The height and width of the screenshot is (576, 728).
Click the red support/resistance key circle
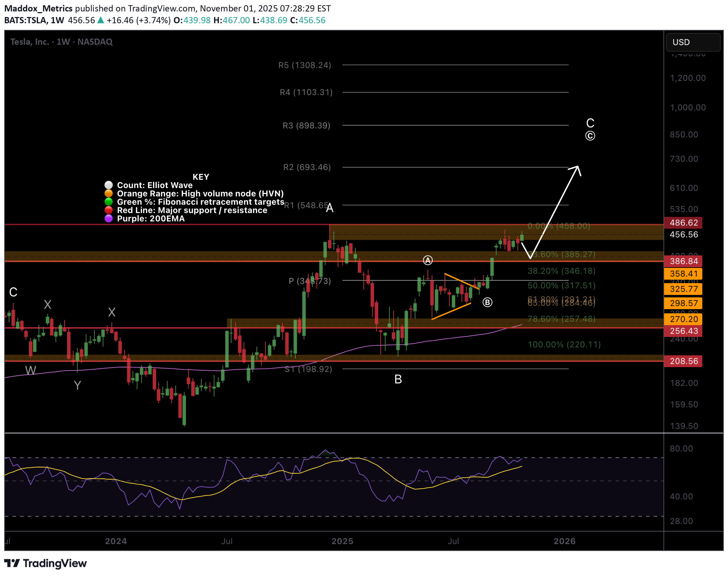point(109,210)
